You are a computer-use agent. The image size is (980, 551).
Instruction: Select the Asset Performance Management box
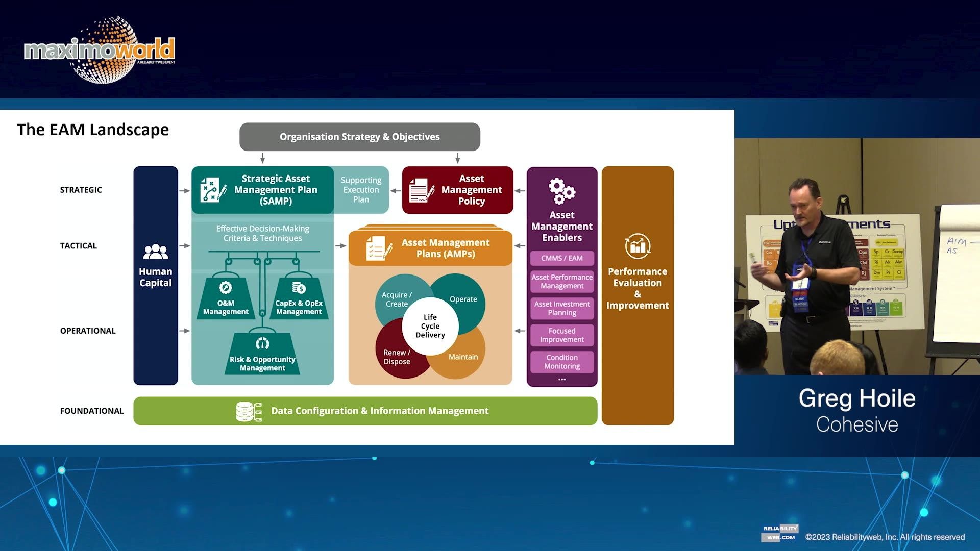click(x=561, y=282)
